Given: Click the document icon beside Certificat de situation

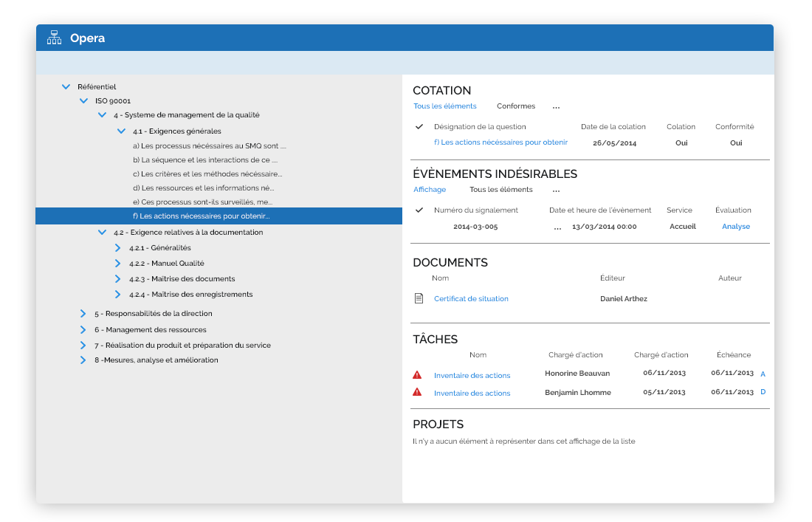Looking at the screenshot, I should pos(419,299).
